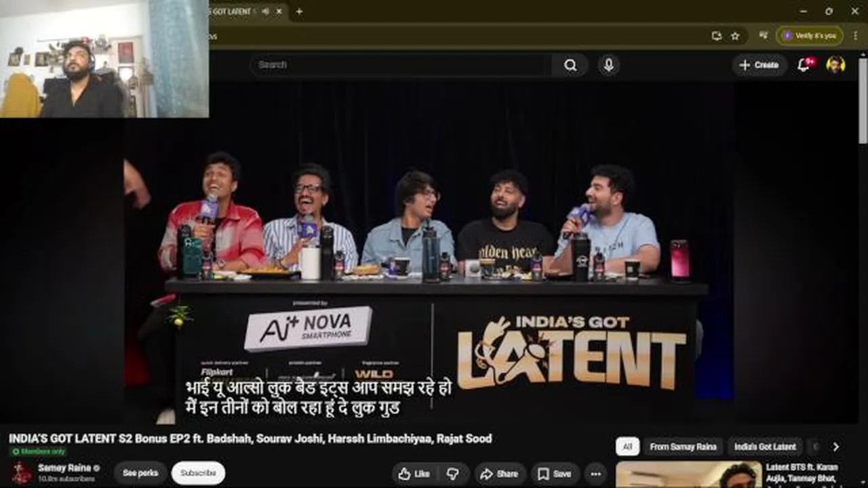Open the media controls icon in browser toolbar
The width and height of the screenshot is (868, 488).
pyautogui.click(x=764, y=35)
